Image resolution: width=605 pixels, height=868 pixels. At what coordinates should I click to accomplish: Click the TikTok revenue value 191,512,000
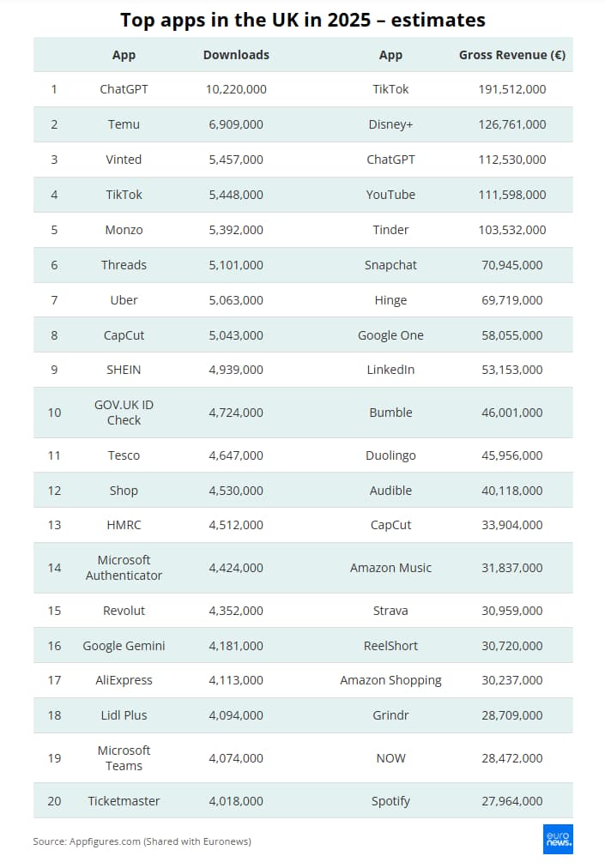coord(512,89)
